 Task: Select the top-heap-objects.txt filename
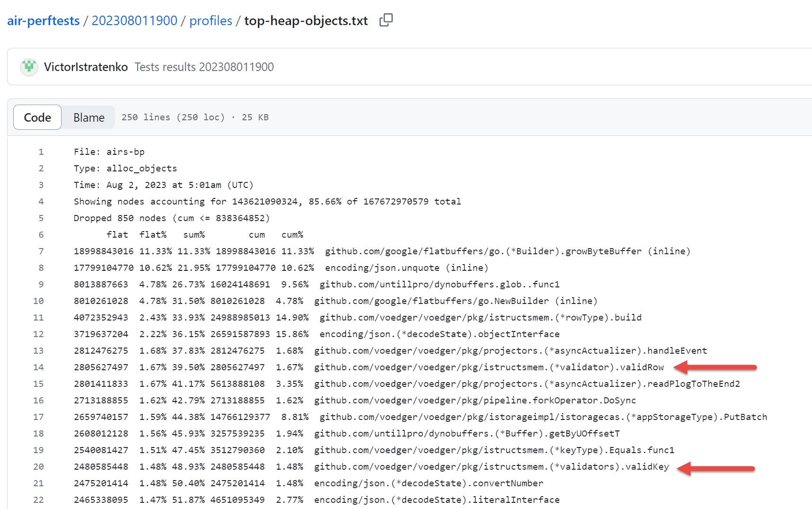click(305, 20)
